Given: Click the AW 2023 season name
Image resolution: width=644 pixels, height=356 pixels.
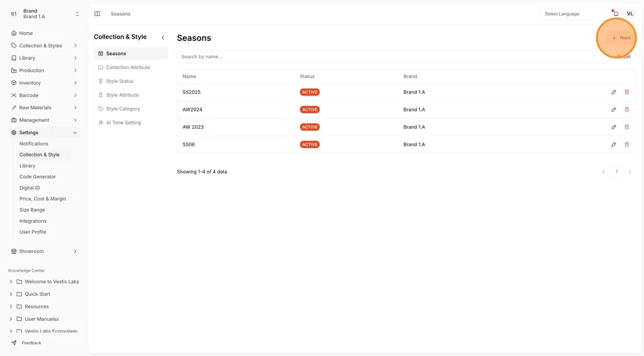Looking at the screenshot, I should [x=193, y=127].
